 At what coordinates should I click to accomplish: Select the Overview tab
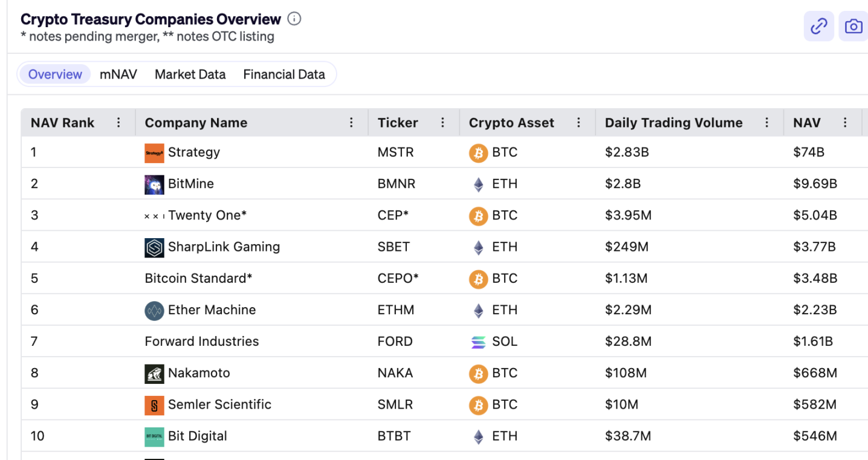coord(55,74)
